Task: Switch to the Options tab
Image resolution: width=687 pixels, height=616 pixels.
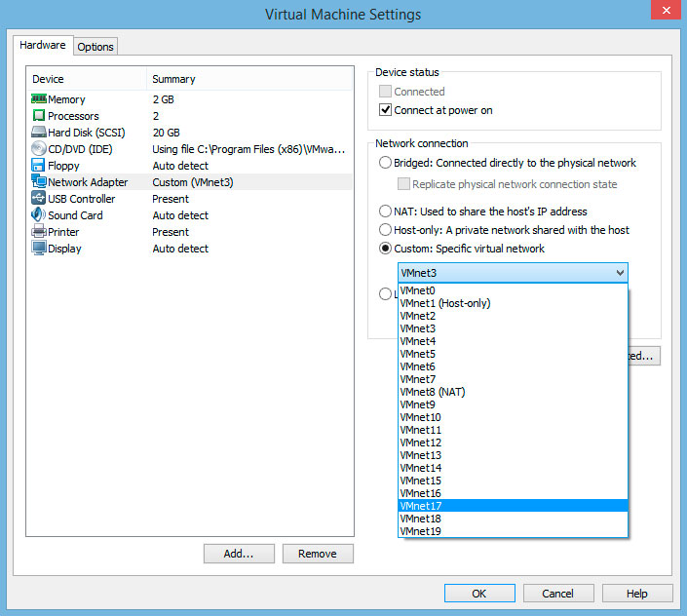Action: (95, 47)
